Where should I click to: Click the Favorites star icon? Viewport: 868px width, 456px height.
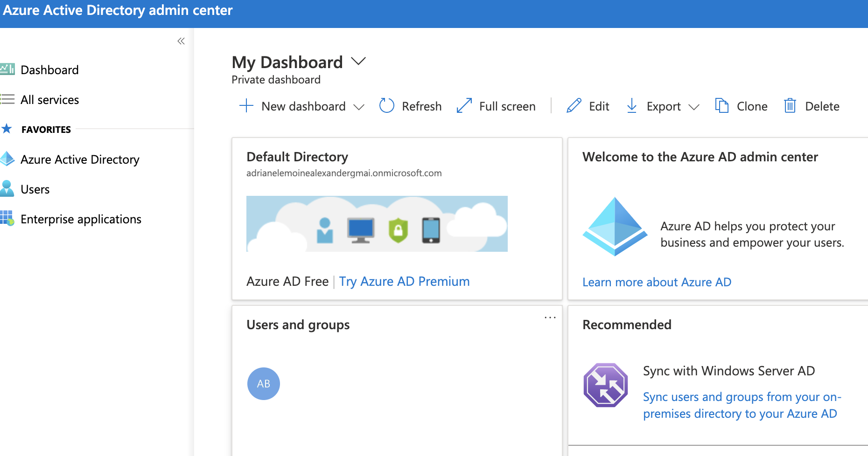pyautogui.click(x=7, y=128)
